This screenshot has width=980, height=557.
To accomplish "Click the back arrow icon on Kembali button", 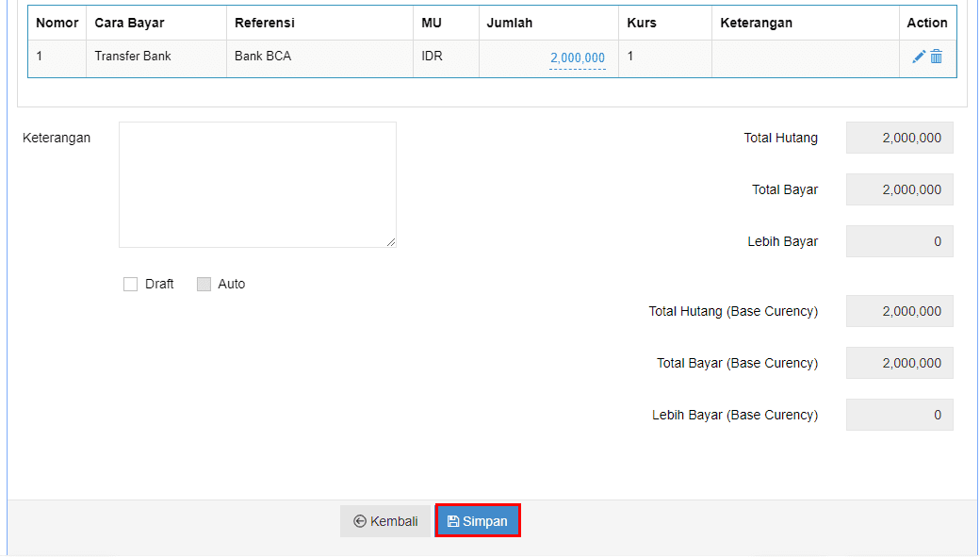I will click(359, 521).
